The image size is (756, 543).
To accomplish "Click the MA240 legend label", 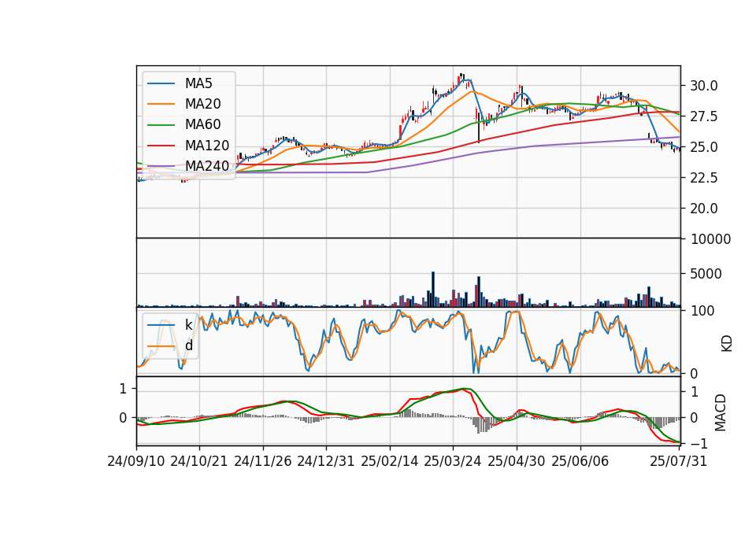I will [x=207, y=166].
